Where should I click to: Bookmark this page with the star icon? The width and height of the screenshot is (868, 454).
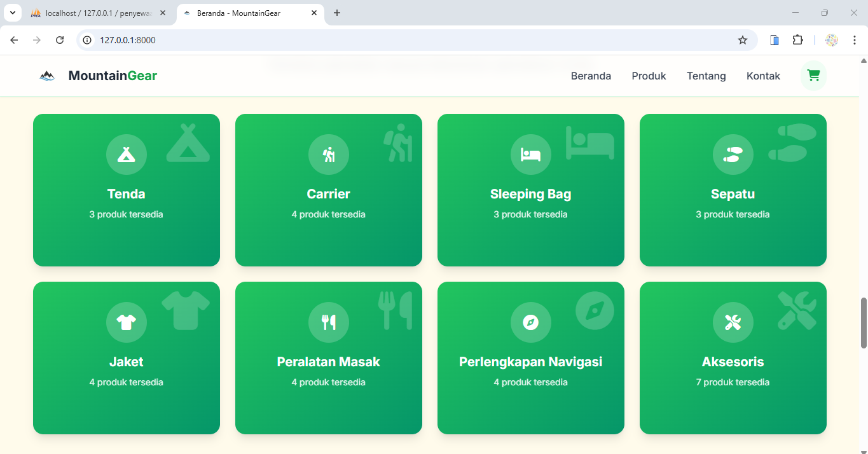742,40
